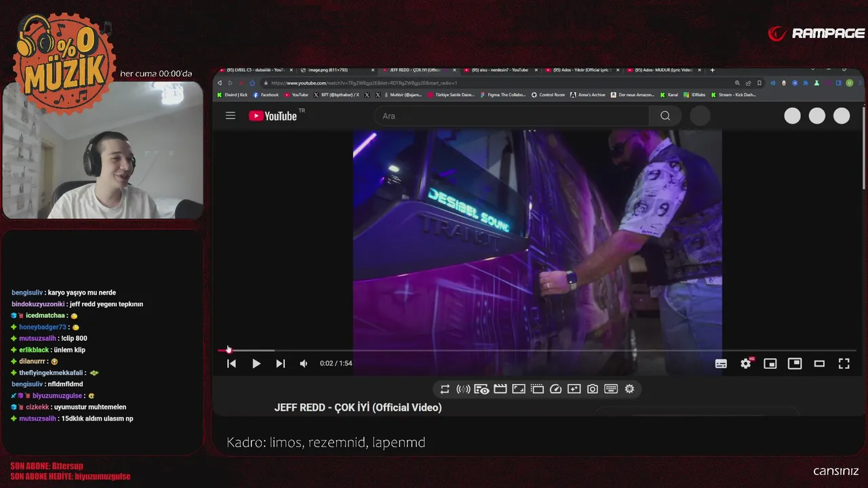Click chat username 'theflyingekmekkafali'

51,373
